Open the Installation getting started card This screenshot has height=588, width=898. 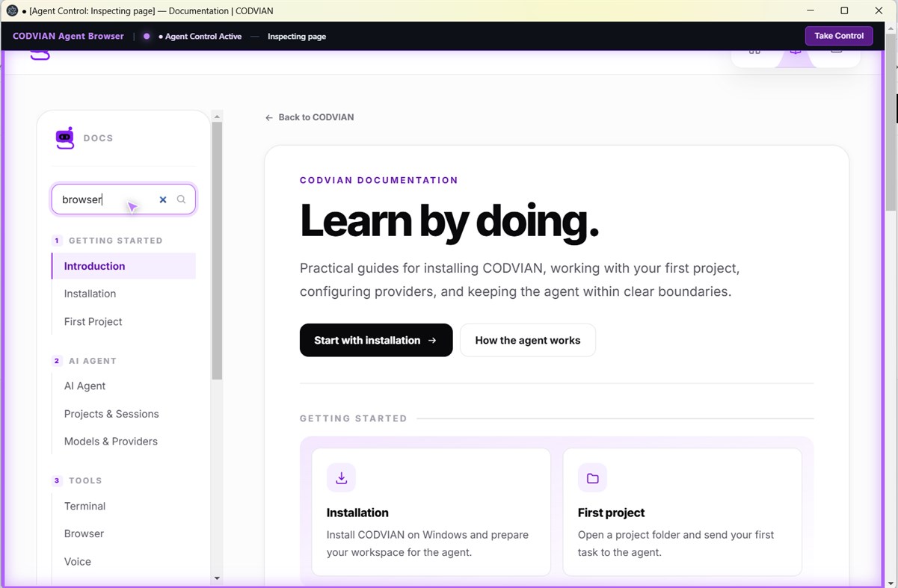(431, 512)
